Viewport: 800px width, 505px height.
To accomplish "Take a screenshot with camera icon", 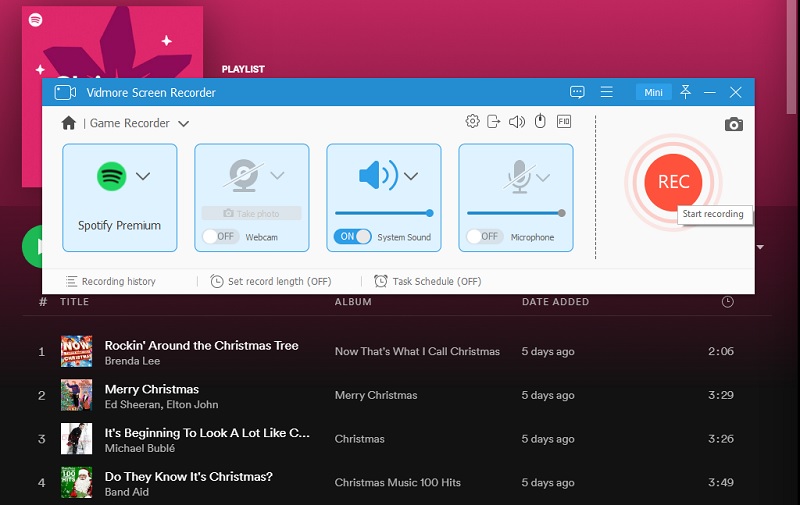I will (x=734, y=124).
